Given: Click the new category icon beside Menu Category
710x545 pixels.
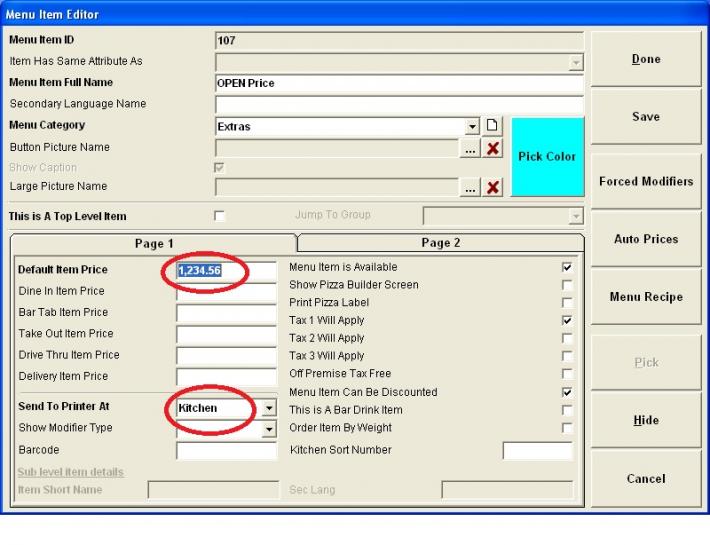Looking at the screenshot, I should point(492,126).
